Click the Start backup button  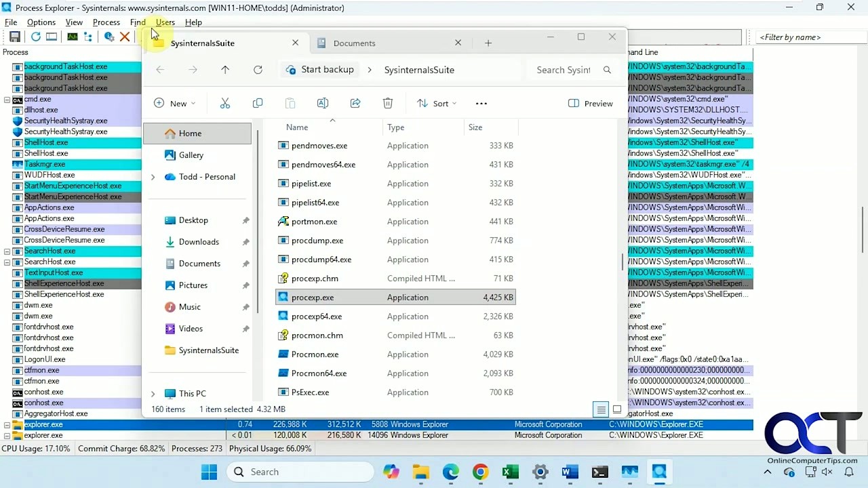coord(319,69)
